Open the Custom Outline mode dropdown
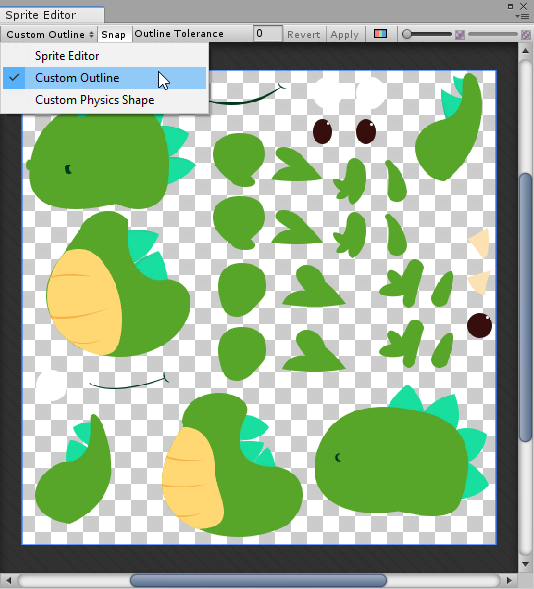 49,35
